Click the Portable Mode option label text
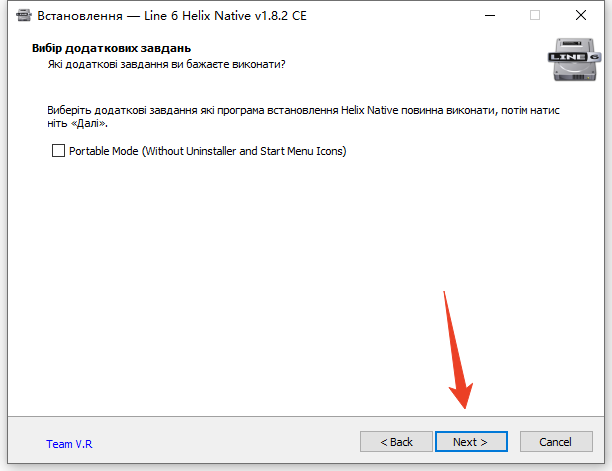The image size is (612, 471). pyautogui.click(x=207, y=151)
